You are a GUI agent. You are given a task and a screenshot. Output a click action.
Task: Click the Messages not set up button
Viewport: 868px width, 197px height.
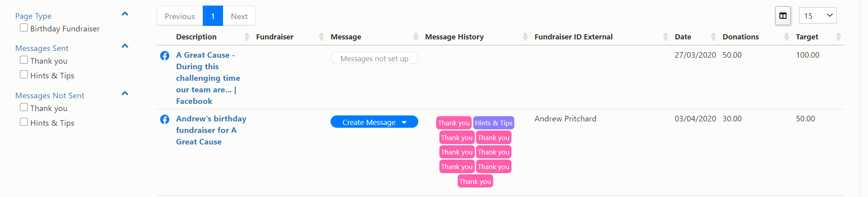(x=374, y=59)
